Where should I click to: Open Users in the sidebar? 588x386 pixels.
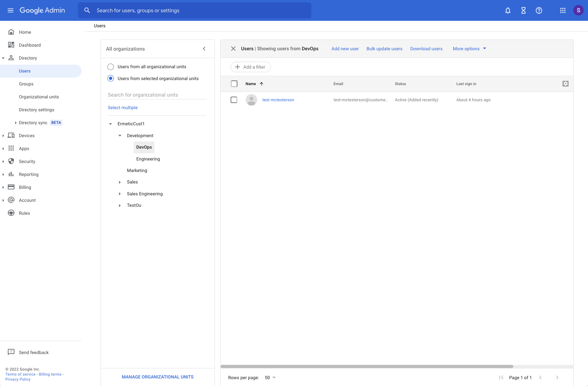[41, 71]
